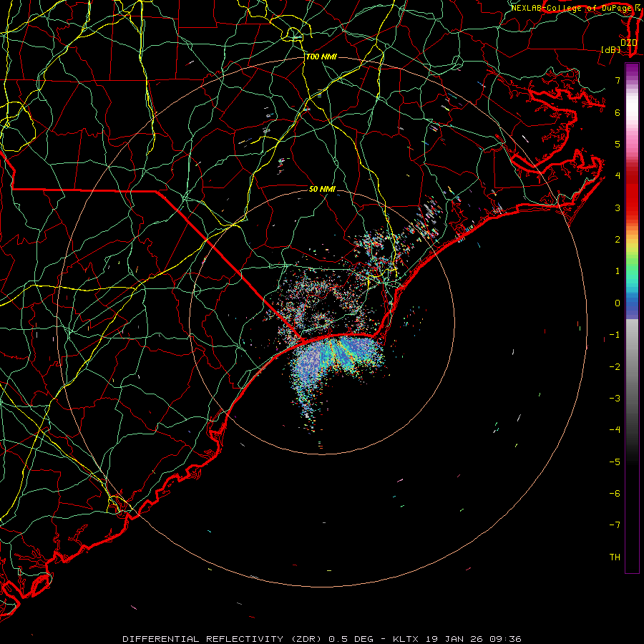Click the 100 NMI range ring label
Image resolution: width=644 pixels, height=644 pixels.
[x=321, y=57]
